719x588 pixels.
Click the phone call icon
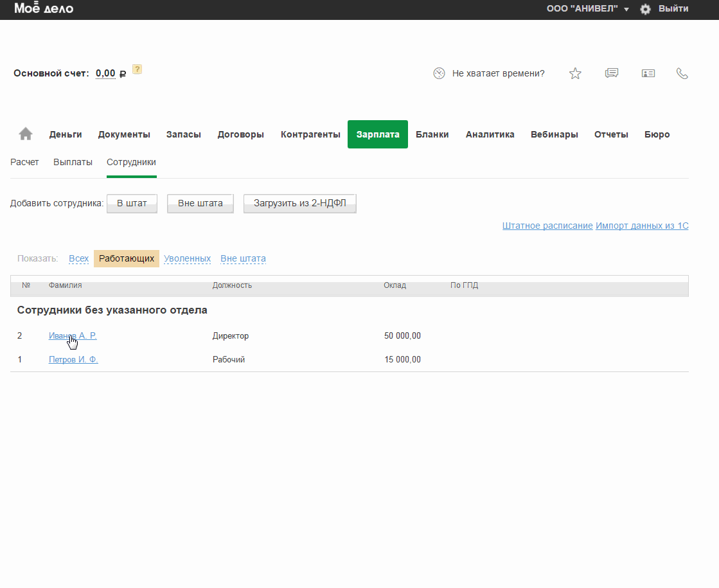682,74
